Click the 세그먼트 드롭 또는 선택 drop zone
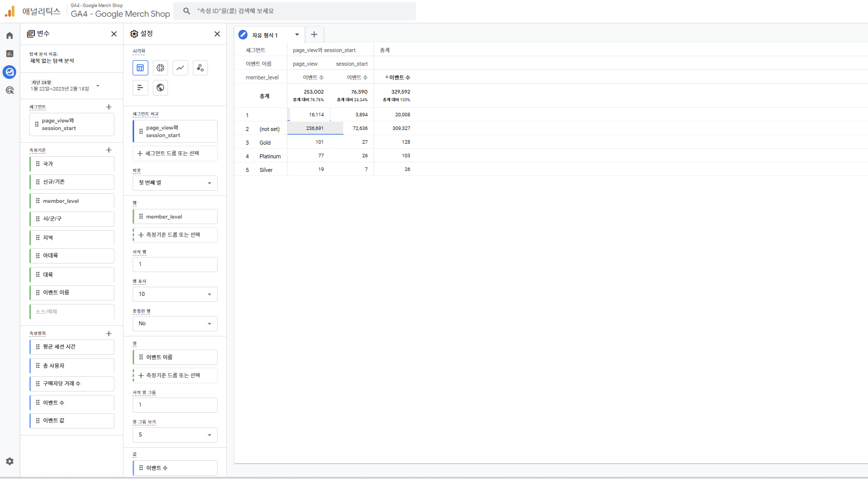The image size is (868, 479). (175, 153)
